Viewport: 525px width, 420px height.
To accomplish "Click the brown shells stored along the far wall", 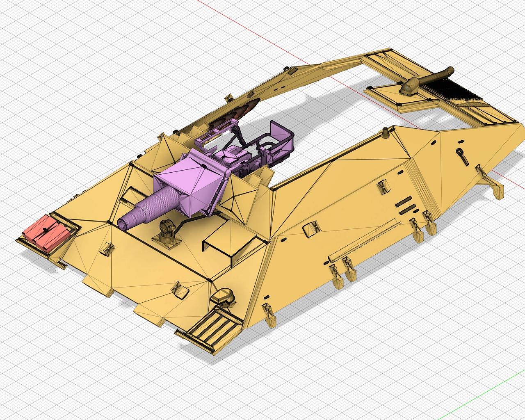I will pos(242,111).
